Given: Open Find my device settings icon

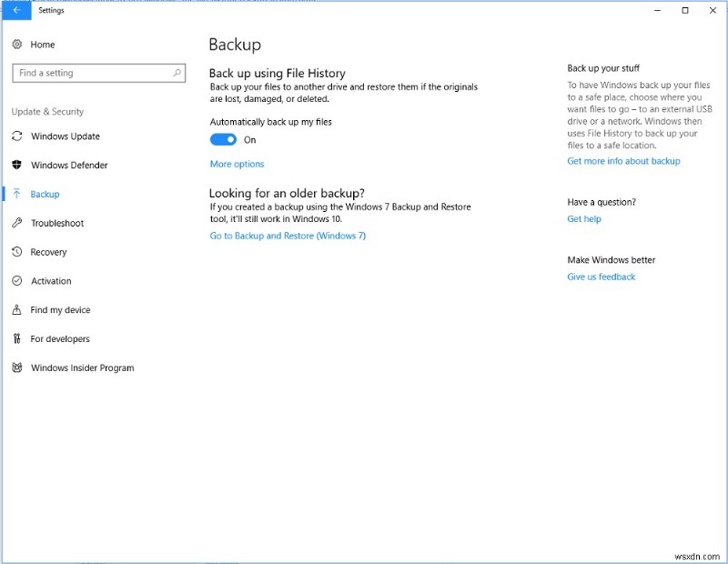Looking at the screenshot, I should [18, 310].
